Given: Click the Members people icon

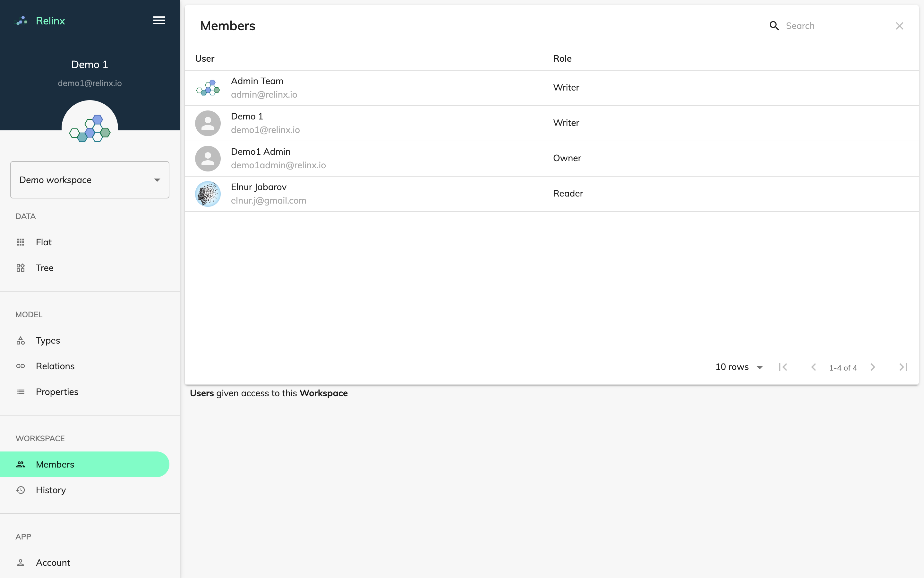Looking at the screenshot, I should point(21,464).
